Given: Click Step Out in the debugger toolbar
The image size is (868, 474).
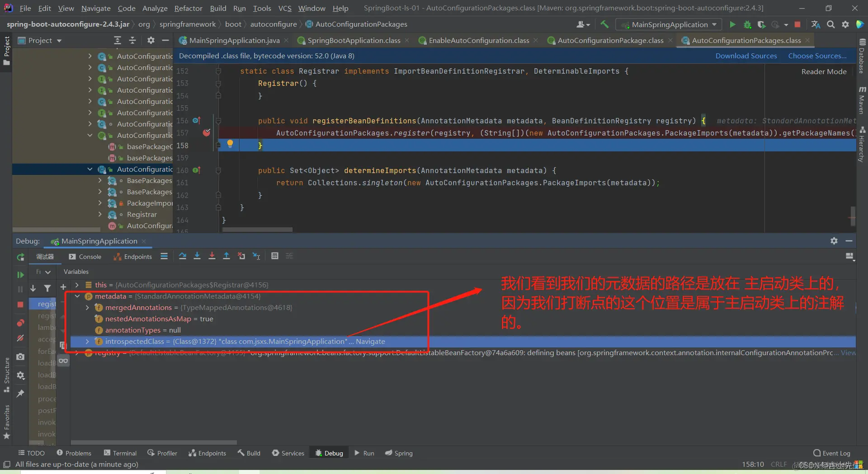Looking at the screenshot, I should pos(226,256).
